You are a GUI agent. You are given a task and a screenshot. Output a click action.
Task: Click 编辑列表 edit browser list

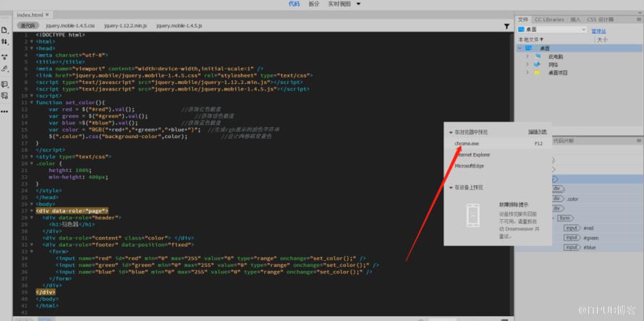click(538, 132)
